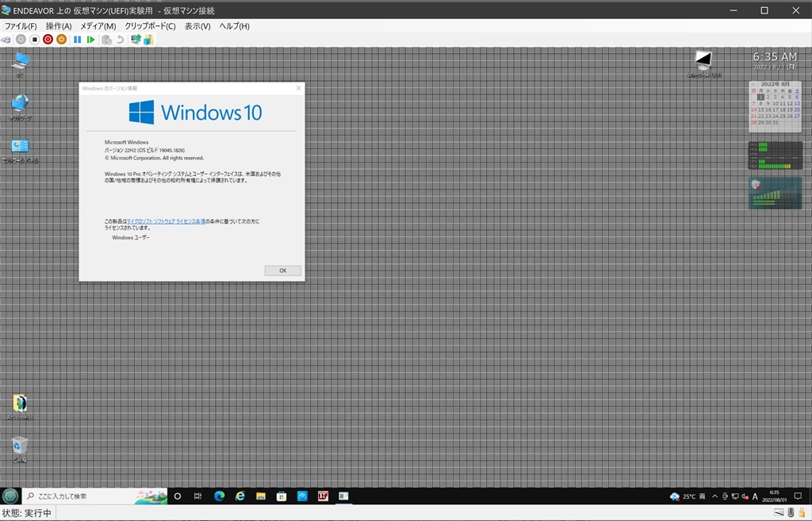Click the guest volume tray icon
This screenshot has width=812, height=521.
click(x=745, y=496)
